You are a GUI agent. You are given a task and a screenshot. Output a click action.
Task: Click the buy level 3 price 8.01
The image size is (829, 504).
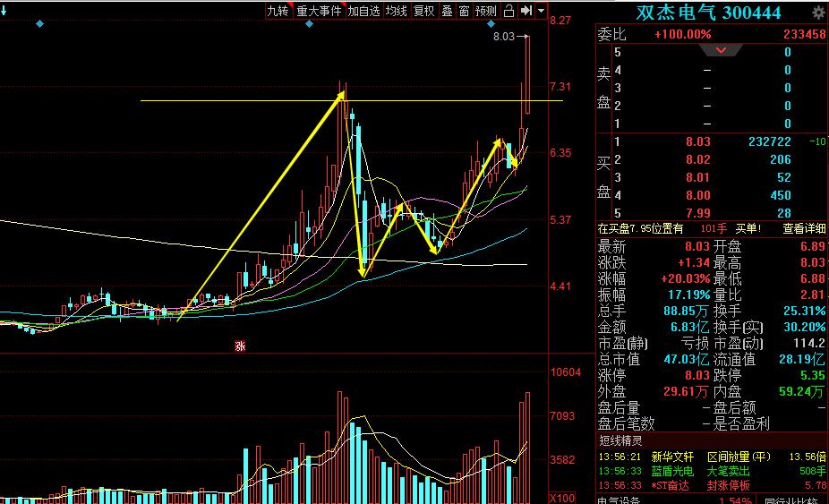pyautogui.click(x=698, y=177)
